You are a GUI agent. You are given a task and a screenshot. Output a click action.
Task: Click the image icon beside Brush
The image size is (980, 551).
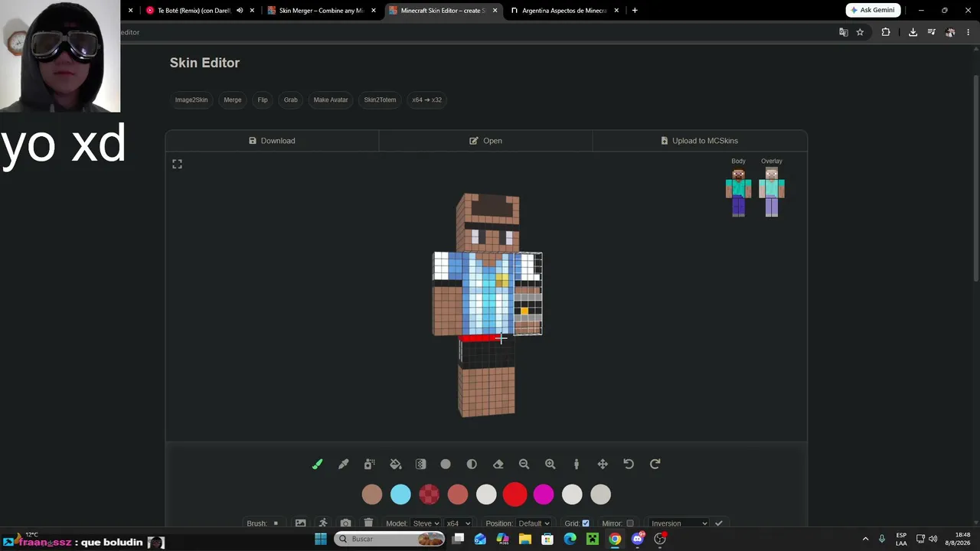tap(300, 523)
